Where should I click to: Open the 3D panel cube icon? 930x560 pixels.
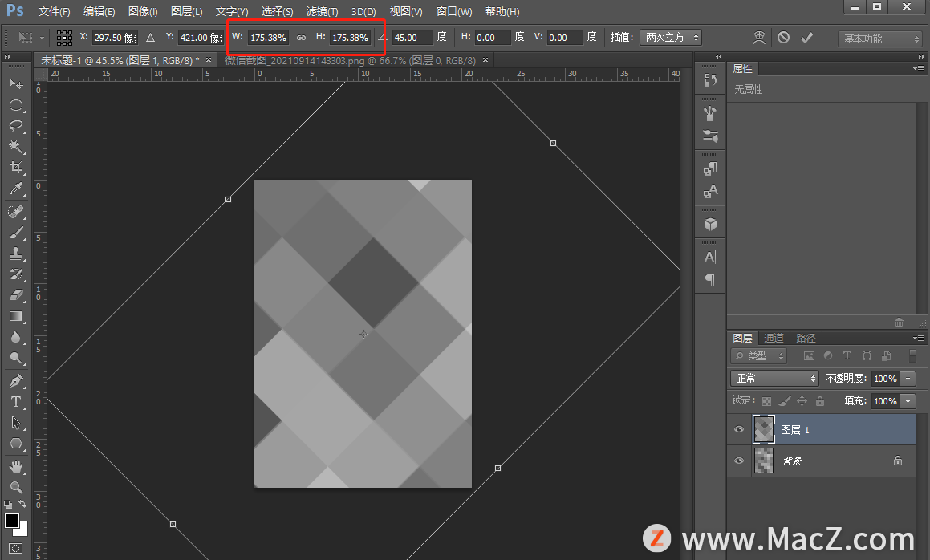click(x=710, y=224)
